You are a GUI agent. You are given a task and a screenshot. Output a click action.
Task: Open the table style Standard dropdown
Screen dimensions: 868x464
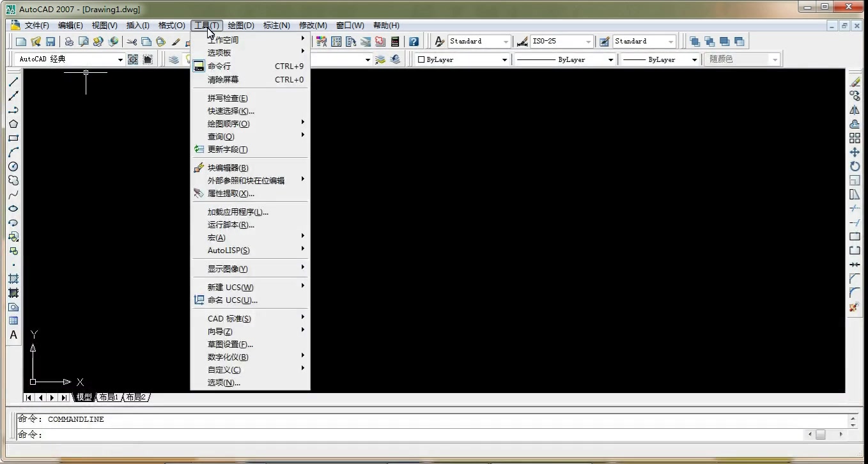671,42
